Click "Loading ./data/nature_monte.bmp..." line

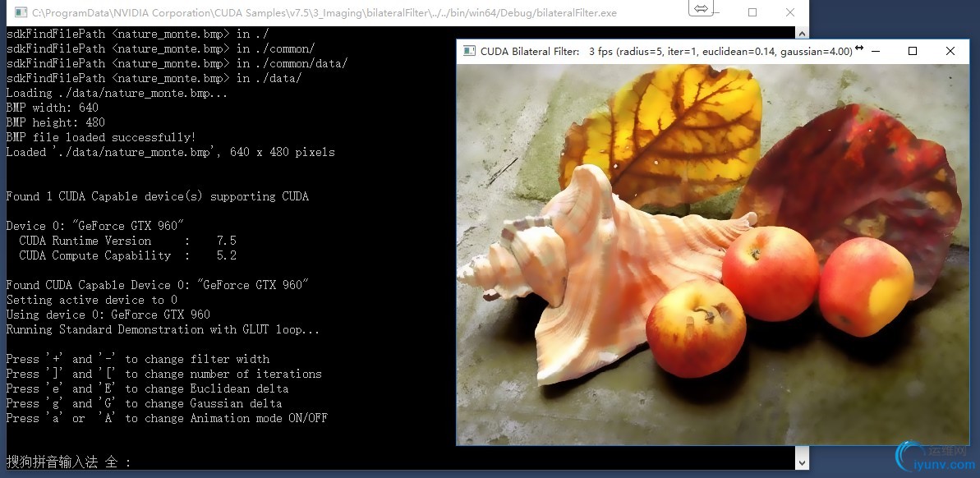coord(117,93)
